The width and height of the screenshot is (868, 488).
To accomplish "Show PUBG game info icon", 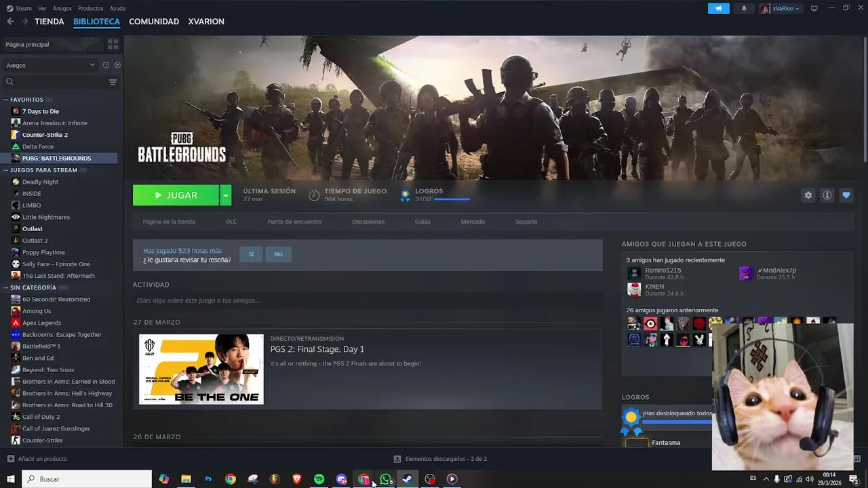I will pos(827,195).
